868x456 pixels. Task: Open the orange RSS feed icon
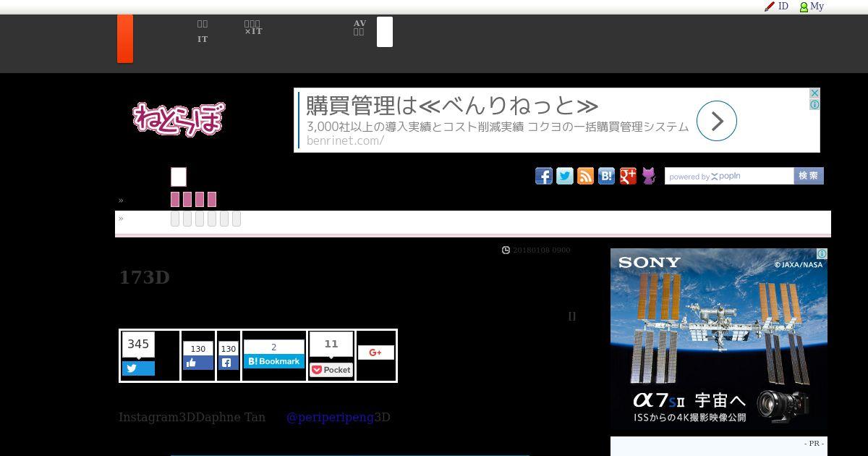586,176
